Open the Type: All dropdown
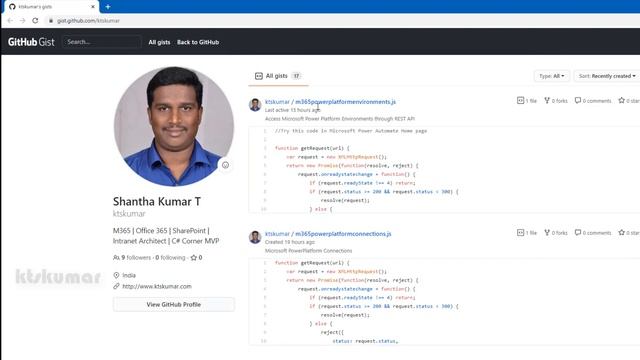Viewport: 640px width, 360px height. click(x=551, y=76)
